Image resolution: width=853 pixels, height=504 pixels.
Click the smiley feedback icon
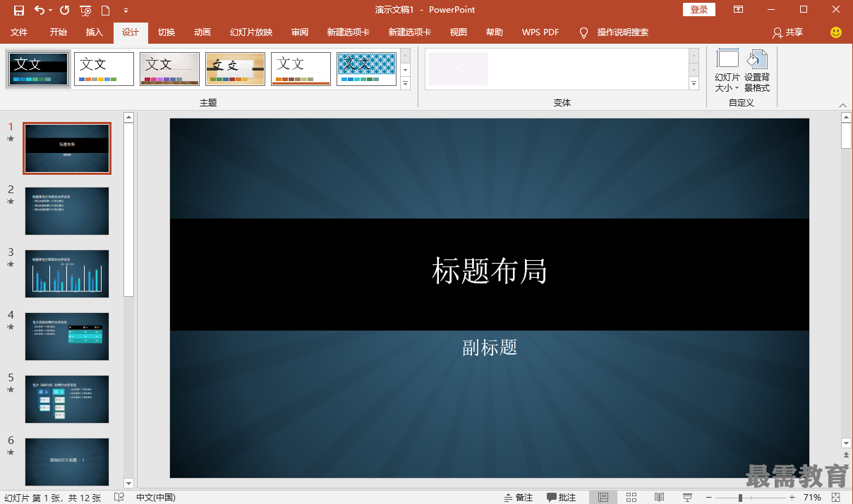pos(836,32)
